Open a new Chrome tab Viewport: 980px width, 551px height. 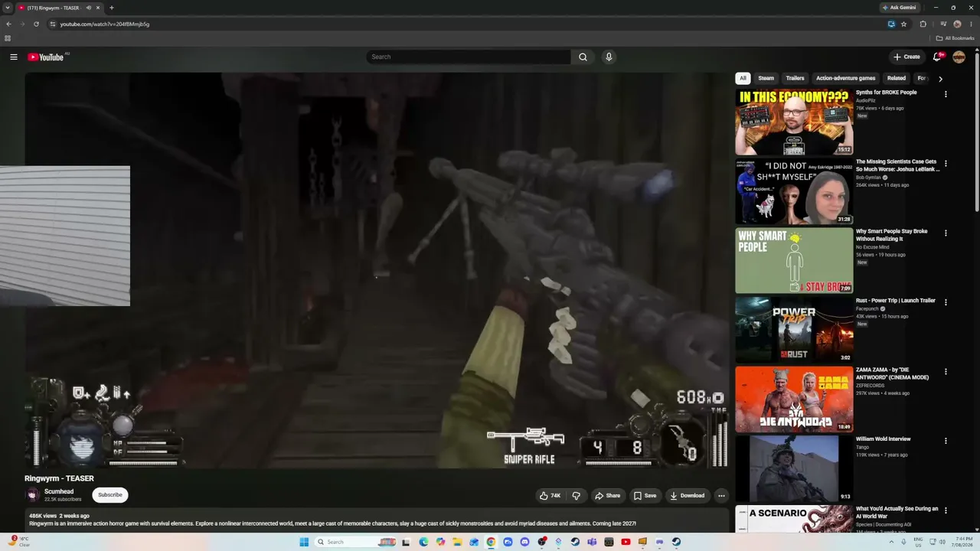[112, 8]
